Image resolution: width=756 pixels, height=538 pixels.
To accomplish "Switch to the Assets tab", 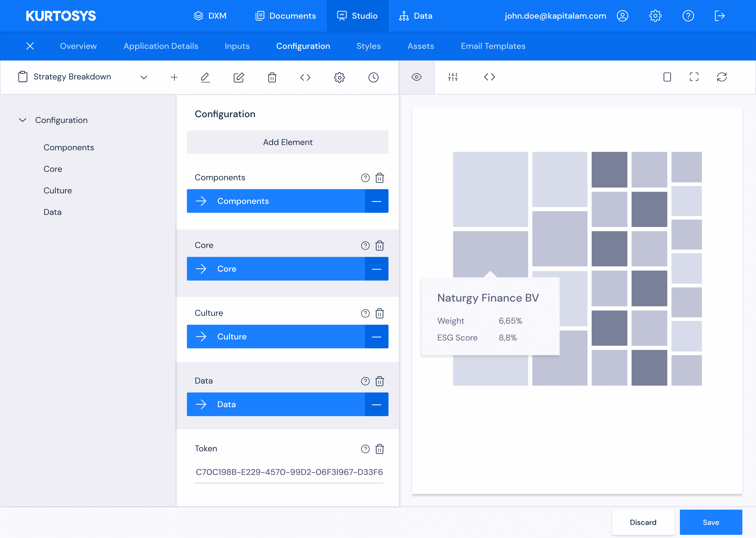I will (421, 46).
